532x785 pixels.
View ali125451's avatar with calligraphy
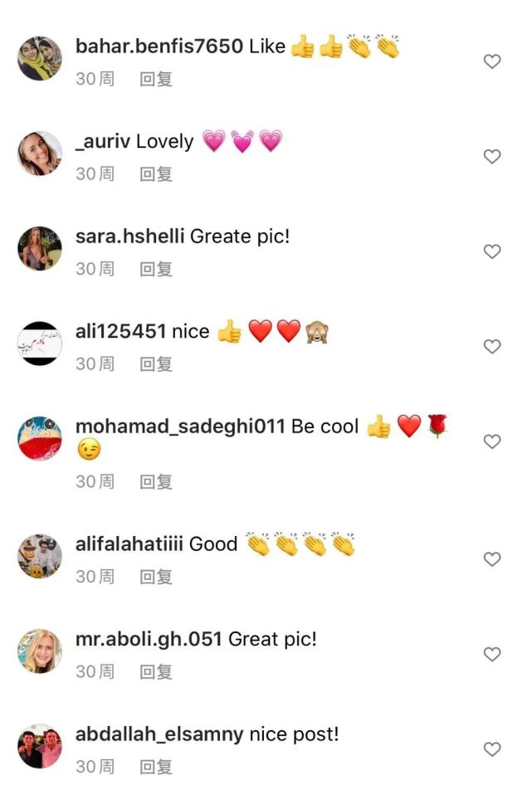click(x=40, y=344)
